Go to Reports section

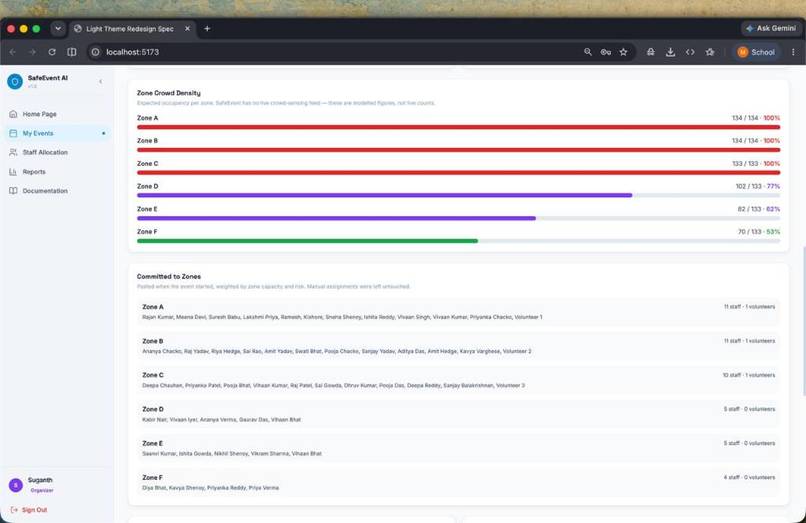coord(58,172)
